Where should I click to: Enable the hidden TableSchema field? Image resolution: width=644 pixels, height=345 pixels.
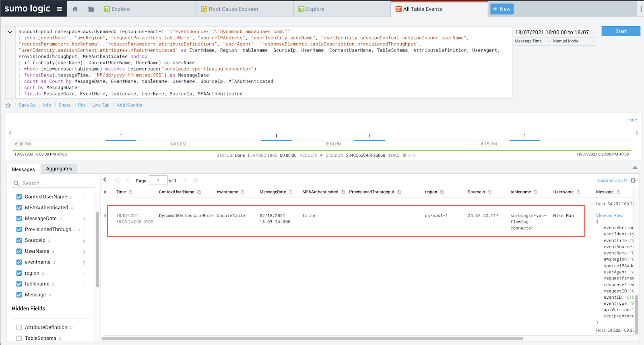(x=19, y=339)
